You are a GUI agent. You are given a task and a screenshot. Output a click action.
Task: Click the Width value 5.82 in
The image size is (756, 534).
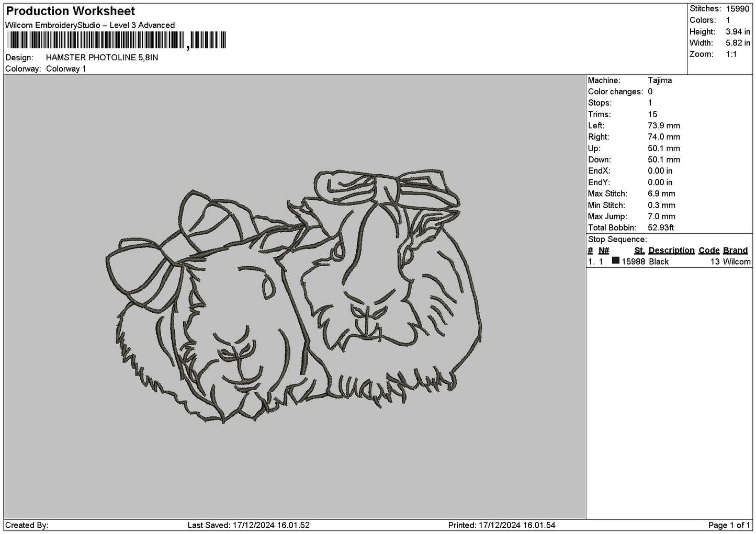(738, 43)
